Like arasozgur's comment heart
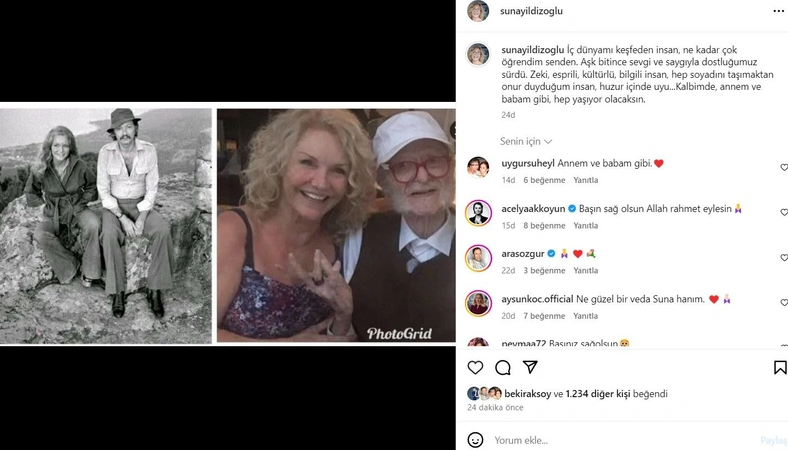The image size is (788, 450). [783, 258]
